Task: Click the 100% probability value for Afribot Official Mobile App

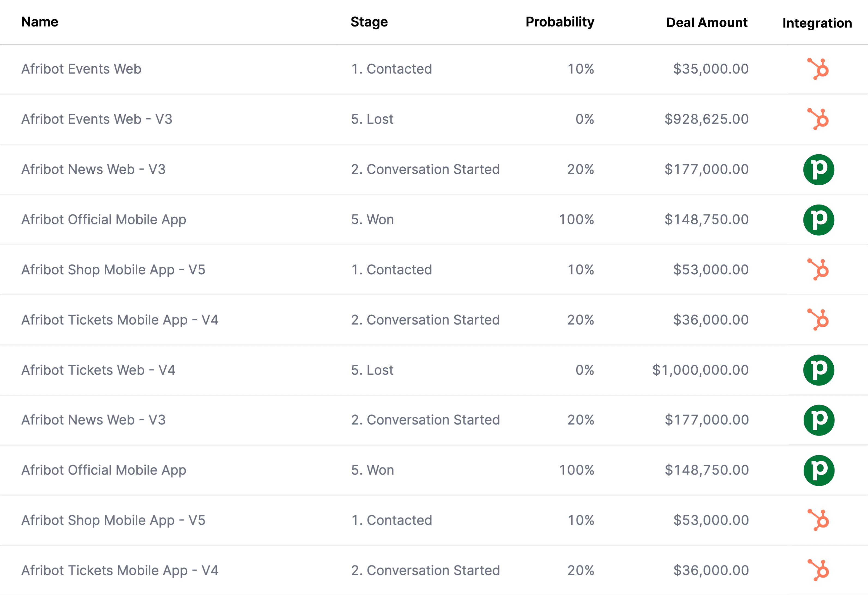Action: pyautogui.click(x=577, y=219)
